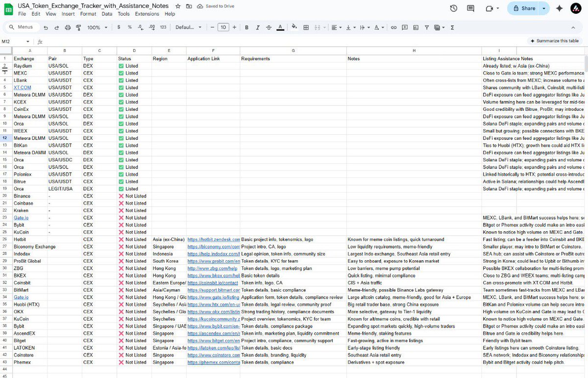Open the Data menu

pyautogui.click(x=107, y=14)
